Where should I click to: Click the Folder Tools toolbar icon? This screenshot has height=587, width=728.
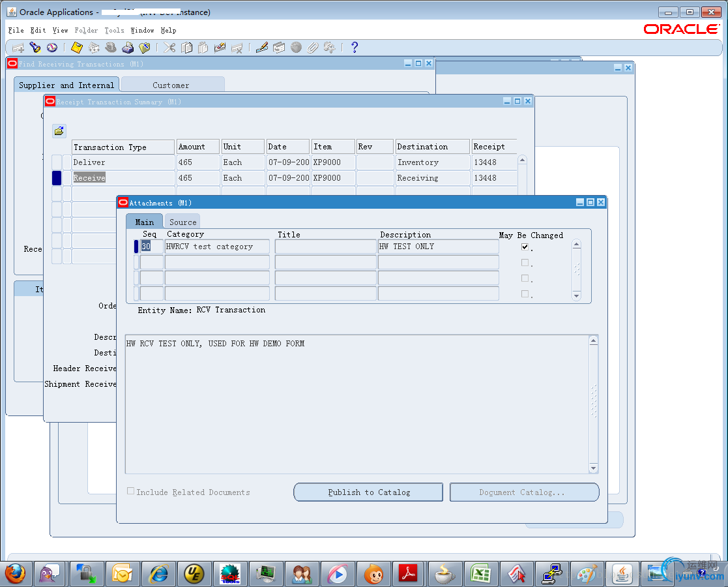click(x=329, y=48)
